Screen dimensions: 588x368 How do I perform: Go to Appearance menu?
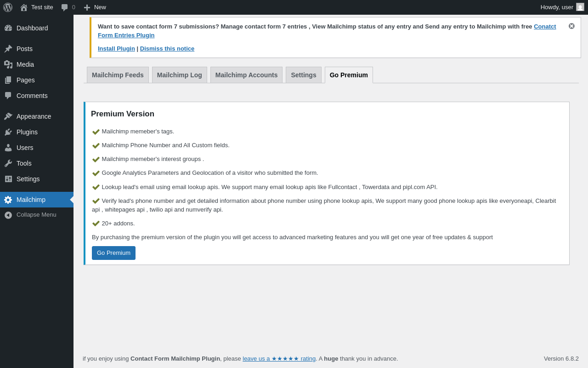coord(37,116)
